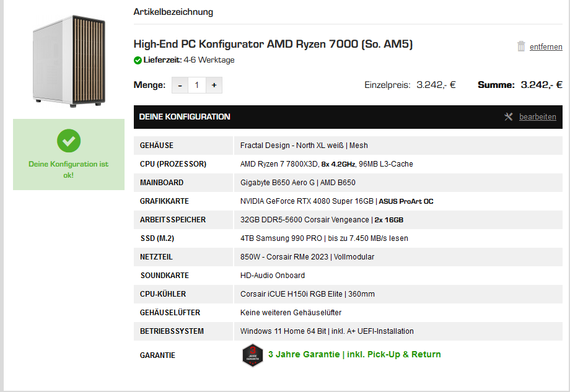Click 3 Jahre Garantie Pick-Up & Return text
The height and width of the screenshot is (392, 570).
354,354
